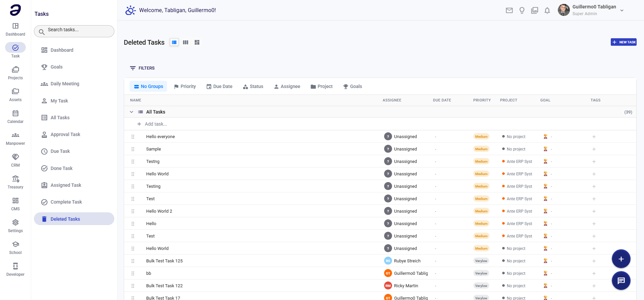Grab the drag handle for Testng row

pyautogui.click(x=133, y=162)
